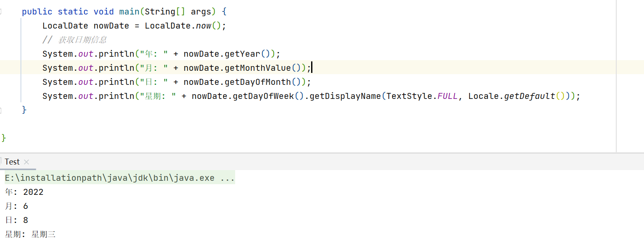Click the class closing brace
644x243 pixels.
click(x=4, y=138)
